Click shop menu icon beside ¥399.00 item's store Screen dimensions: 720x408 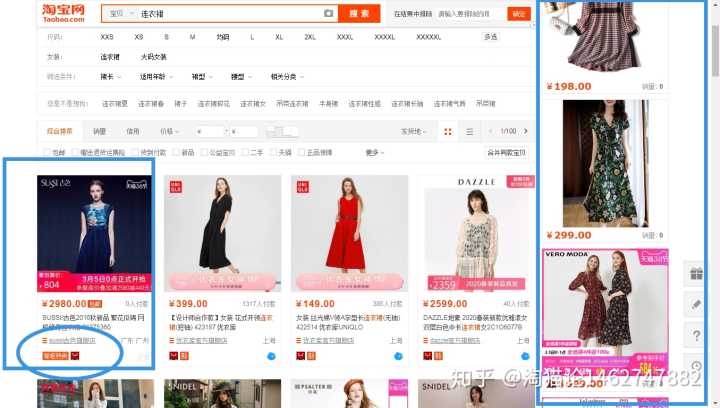pyautogui.click(x=172, y=341)
